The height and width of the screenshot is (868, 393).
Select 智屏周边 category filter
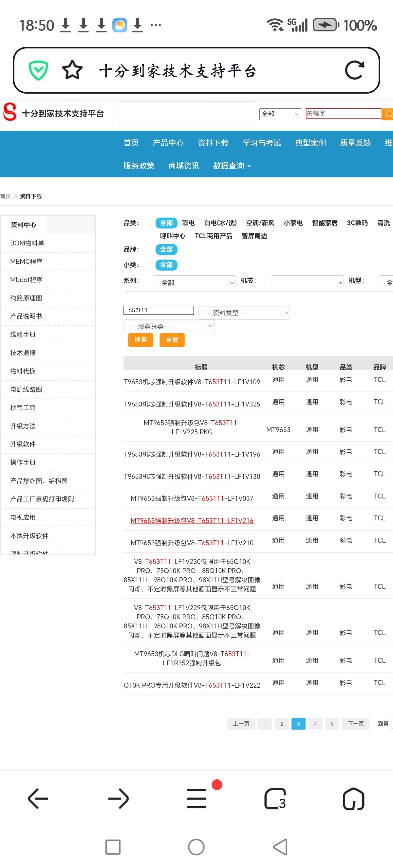click(254, 236)
